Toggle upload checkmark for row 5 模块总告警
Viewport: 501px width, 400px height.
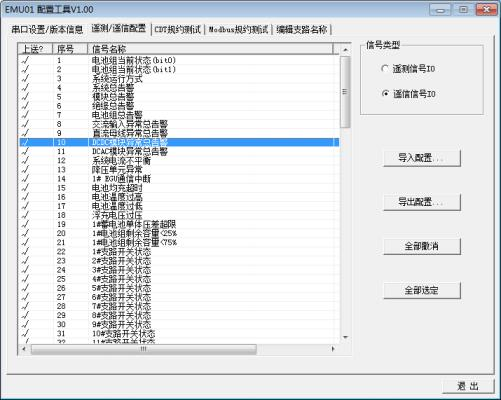(x=25, y=97)
